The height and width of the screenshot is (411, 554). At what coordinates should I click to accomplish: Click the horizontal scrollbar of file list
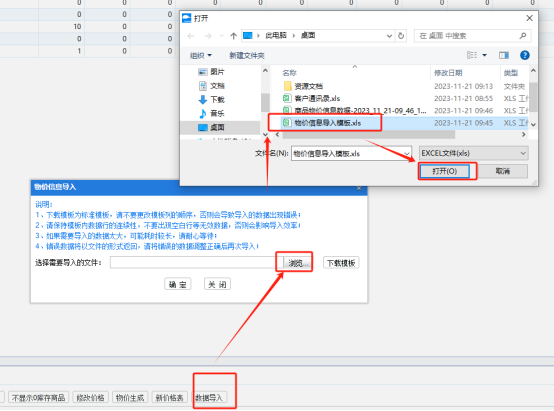pos(369,135)
